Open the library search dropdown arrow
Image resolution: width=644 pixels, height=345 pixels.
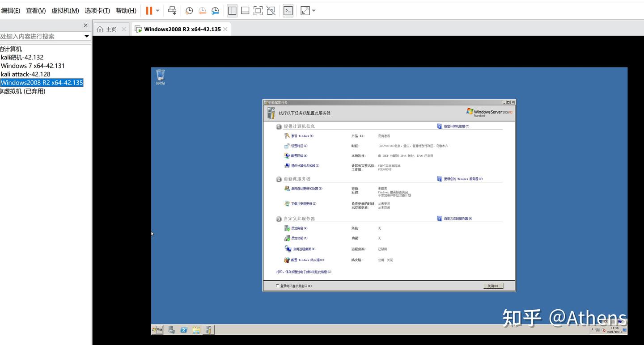click(87, 36)
